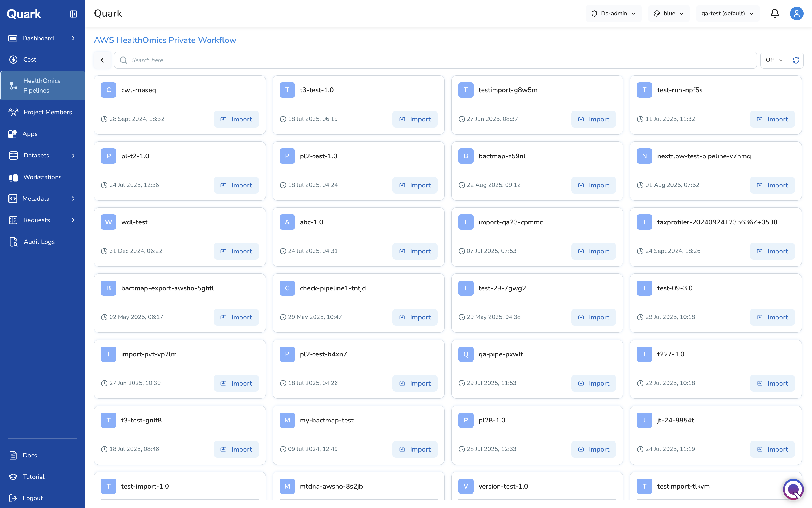Click the C avatar of cwl-rnaseq
Image resolution: width=812 pixels, height=508 pixels.
tap(108, 90)
